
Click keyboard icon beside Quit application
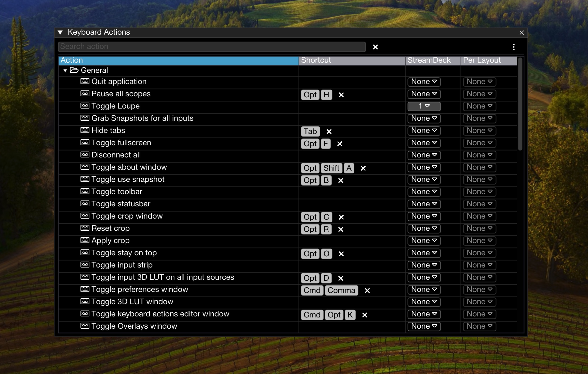[85, 82]
